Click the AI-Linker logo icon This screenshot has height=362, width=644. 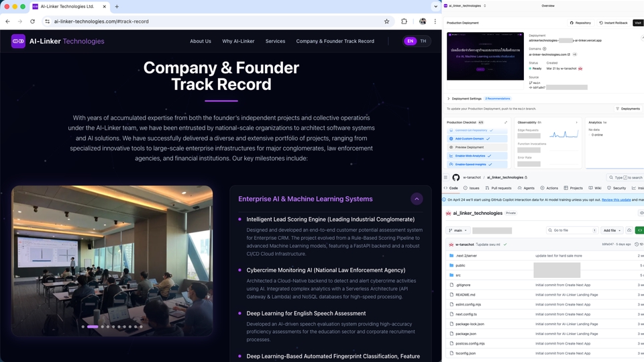coord(18,41)
